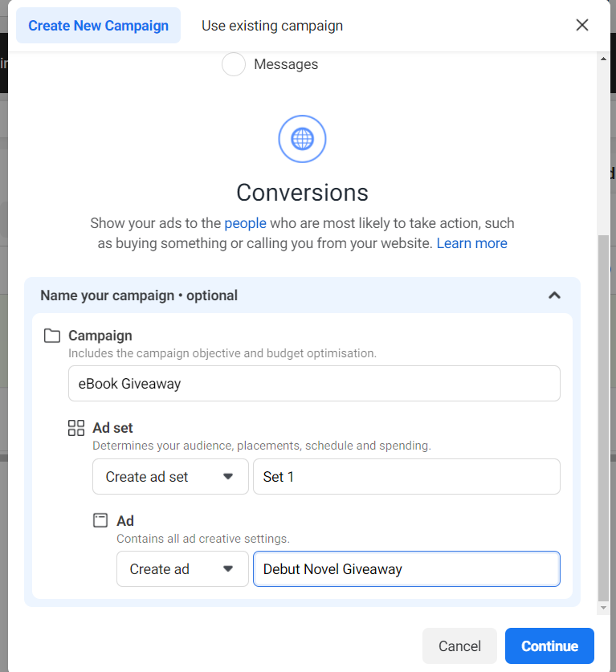Switch to Create New Campaign tab
The height and width of the screenshot is (672, 616).
(x=98, y=25)
